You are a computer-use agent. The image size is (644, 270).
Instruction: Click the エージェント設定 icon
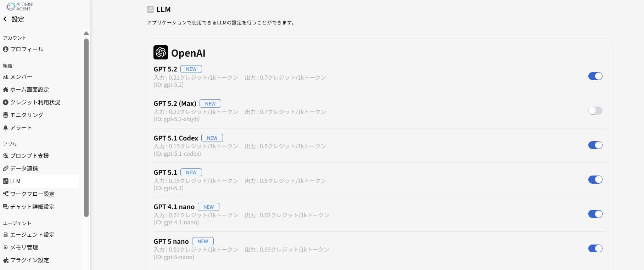coord(6,235)
